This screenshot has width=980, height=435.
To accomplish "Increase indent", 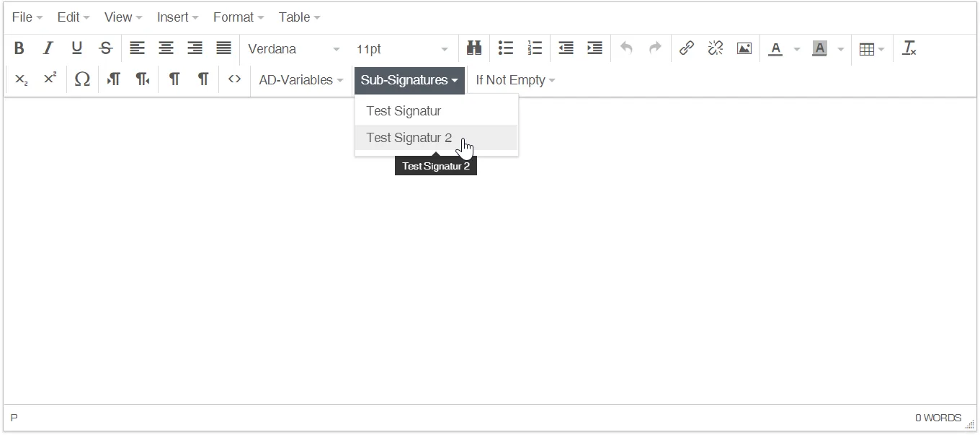I will point(594,48).
